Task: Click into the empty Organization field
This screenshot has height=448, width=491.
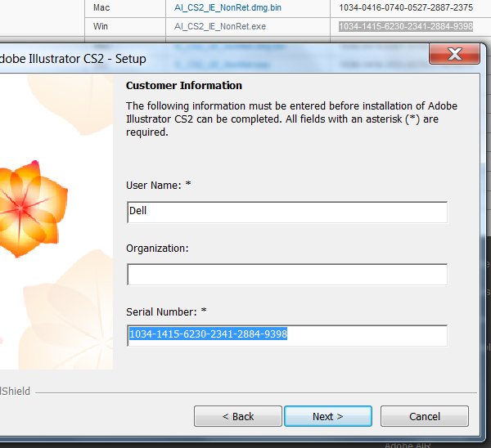Action: click(287, 275)
